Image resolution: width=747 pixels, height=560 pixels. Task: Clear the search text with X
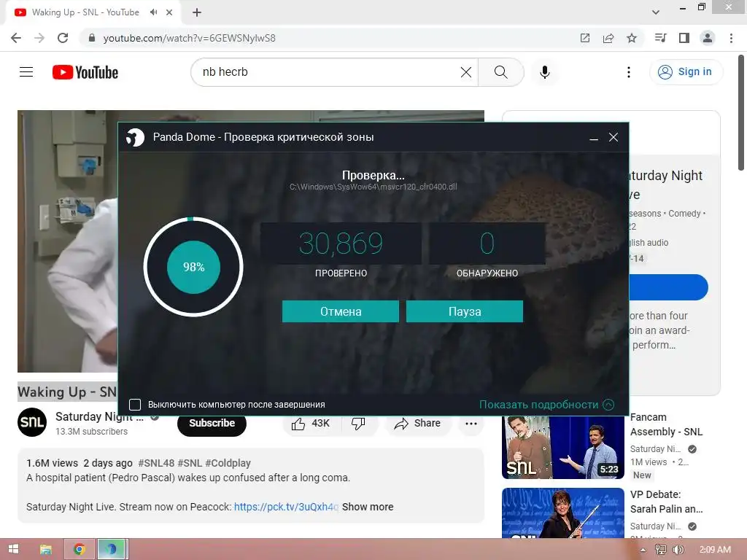click(x=466, y=72)
